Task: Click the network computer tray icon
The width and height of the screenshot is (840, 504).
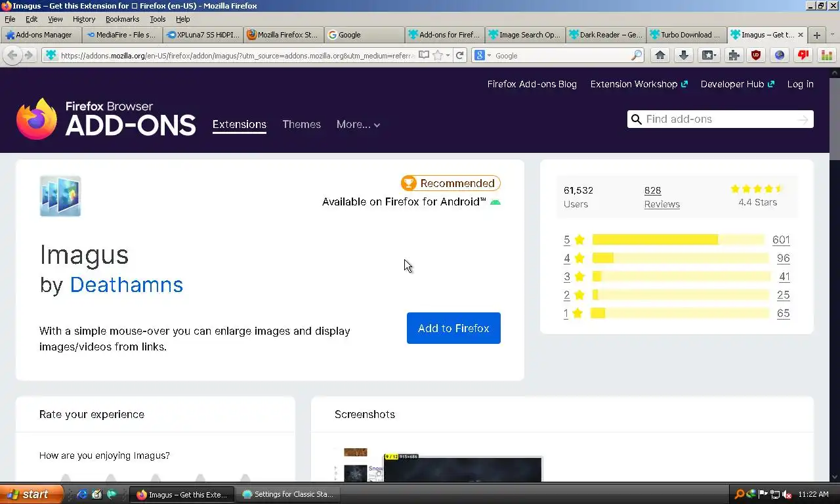Action: pyautogui.click(x=774, y=495)
